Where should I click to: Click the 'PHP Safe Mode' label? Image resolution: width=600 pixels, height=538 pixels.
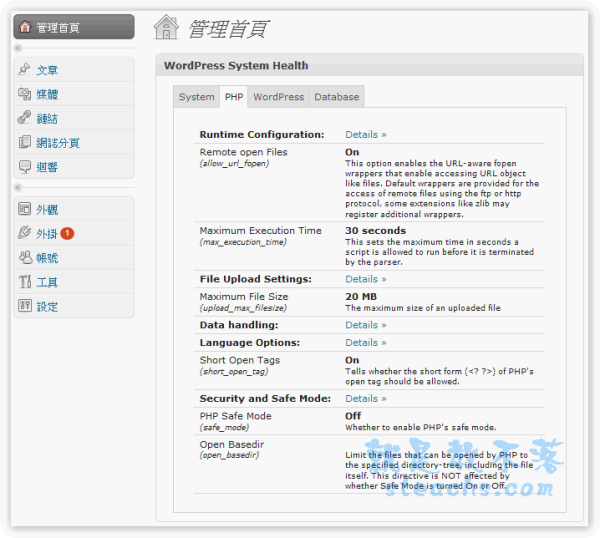click(235, 416)
